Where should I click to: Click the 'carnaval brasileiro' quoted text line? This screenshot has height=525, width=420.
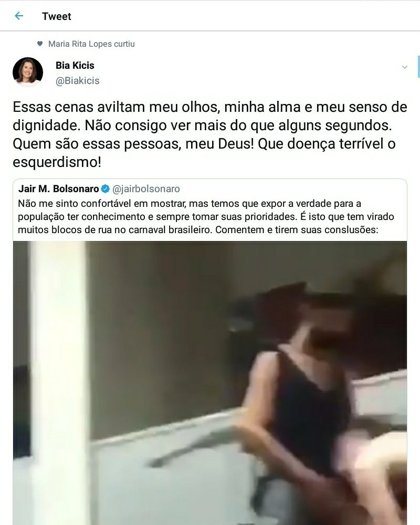click(198, 230)
